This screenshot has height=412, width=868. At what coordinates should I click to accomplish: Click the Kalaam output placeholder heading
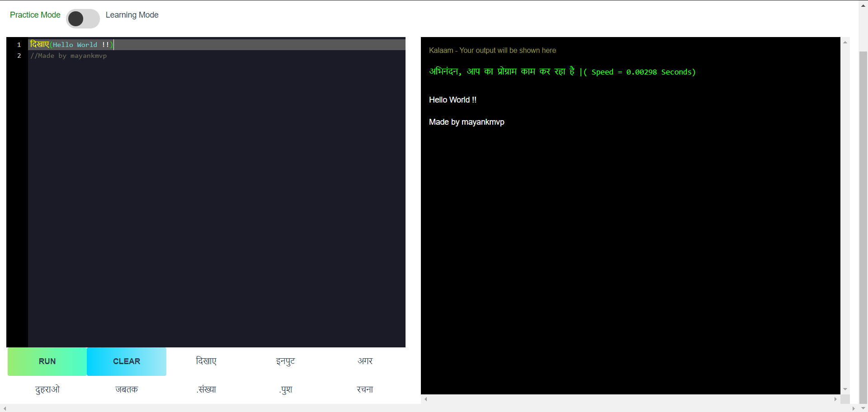click(492, 50)
